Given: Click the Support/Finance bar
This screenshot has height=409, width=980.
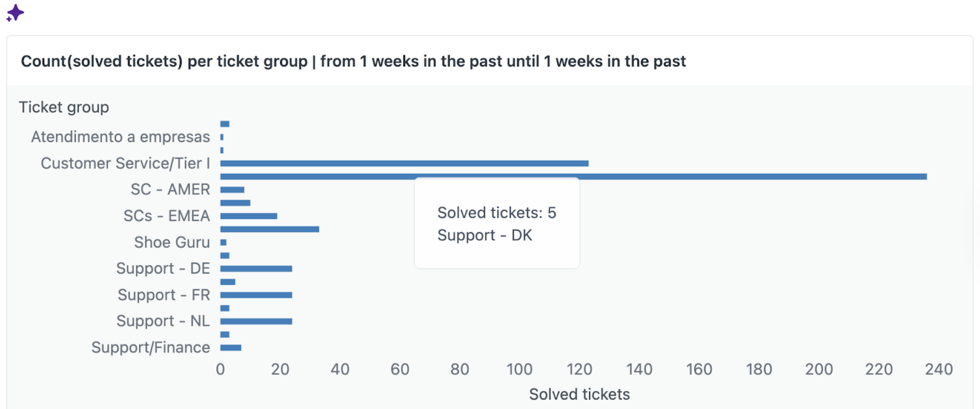Looking at the screenshot, I should 231,348.
